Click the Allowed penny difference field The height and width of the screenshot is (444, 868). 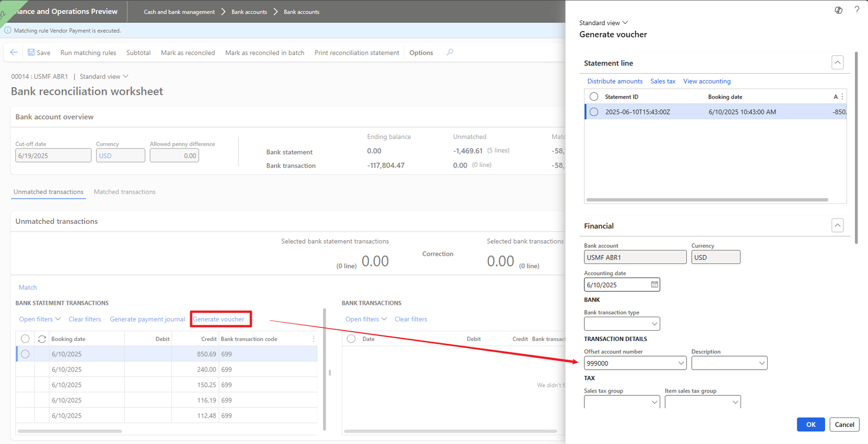point(174,156)
